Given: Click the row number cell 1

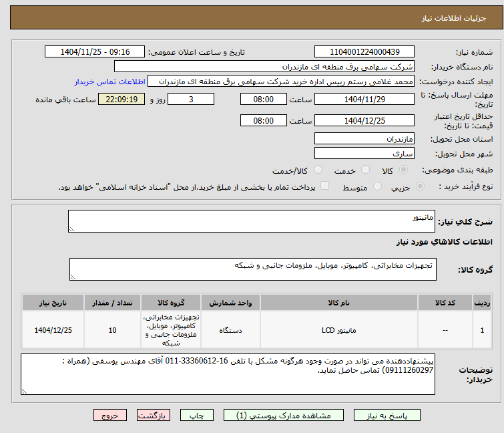Looking at the screenshot, I should pyautogui.click(x=482, y=330).
